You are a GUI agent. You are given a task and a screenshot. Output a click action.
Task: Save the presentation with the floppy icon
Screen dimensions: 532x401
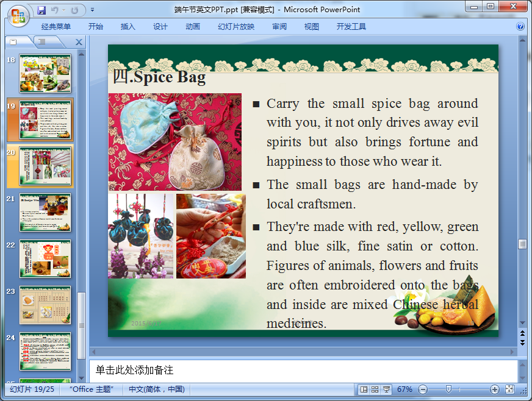tap(41, 10)
